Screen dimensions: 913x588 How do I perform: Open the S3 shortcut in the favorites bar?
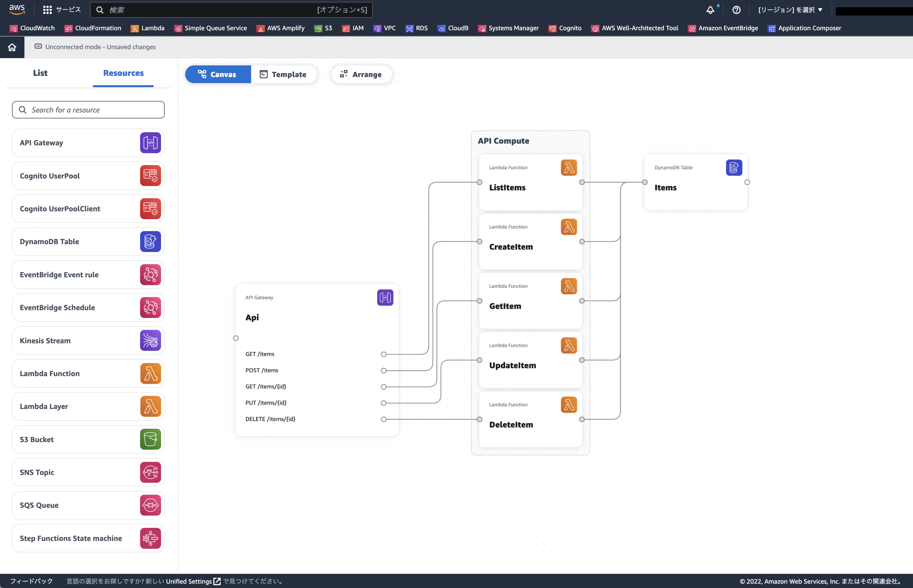[x=323, y=28]
